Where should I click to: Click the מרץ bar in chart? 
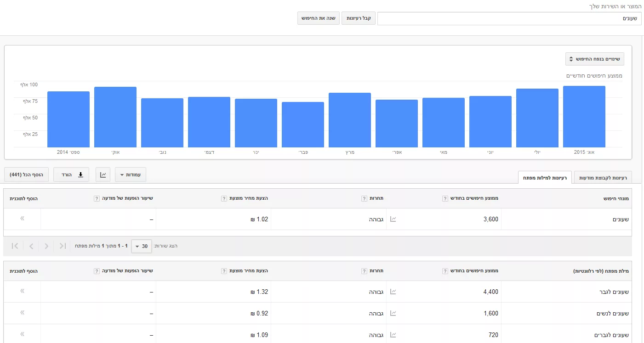[x=350, y=120]
